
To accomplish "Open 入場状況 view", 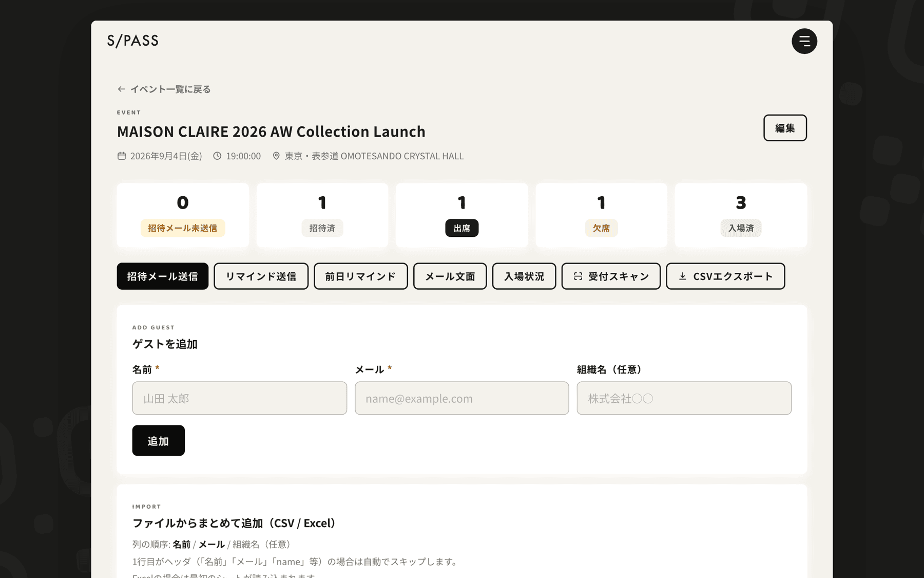I will pos(524,276).
